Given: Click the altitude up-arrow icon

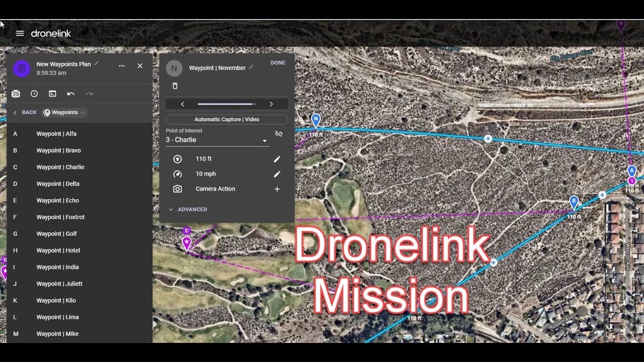Looking at the screenshot, I should coord(178,159).
